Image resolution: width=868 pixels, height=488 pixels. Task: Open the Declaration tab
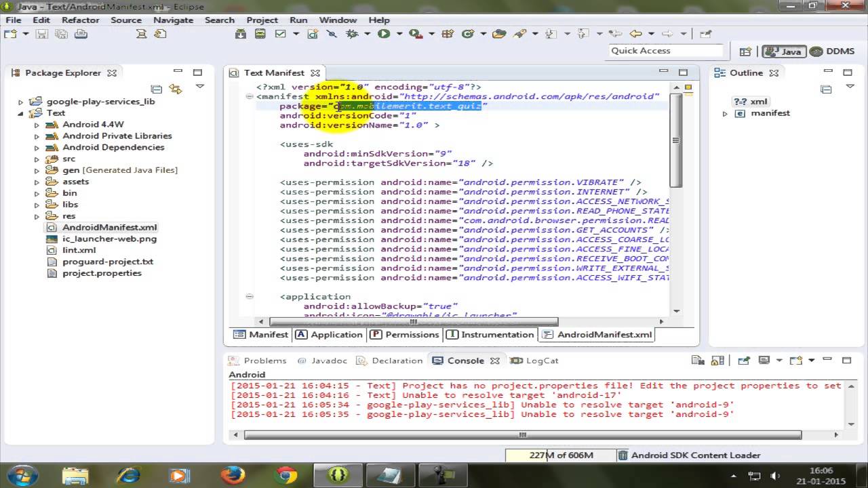390,361
